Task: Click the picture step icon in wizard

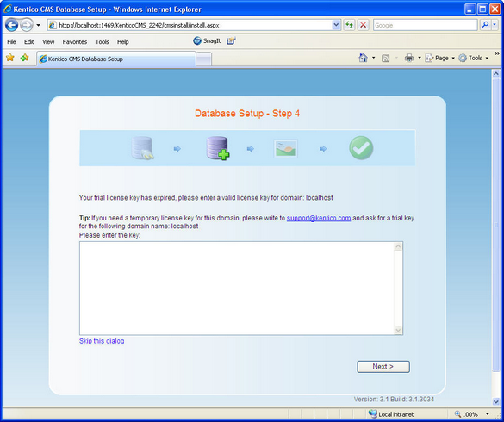Action: 285,148
